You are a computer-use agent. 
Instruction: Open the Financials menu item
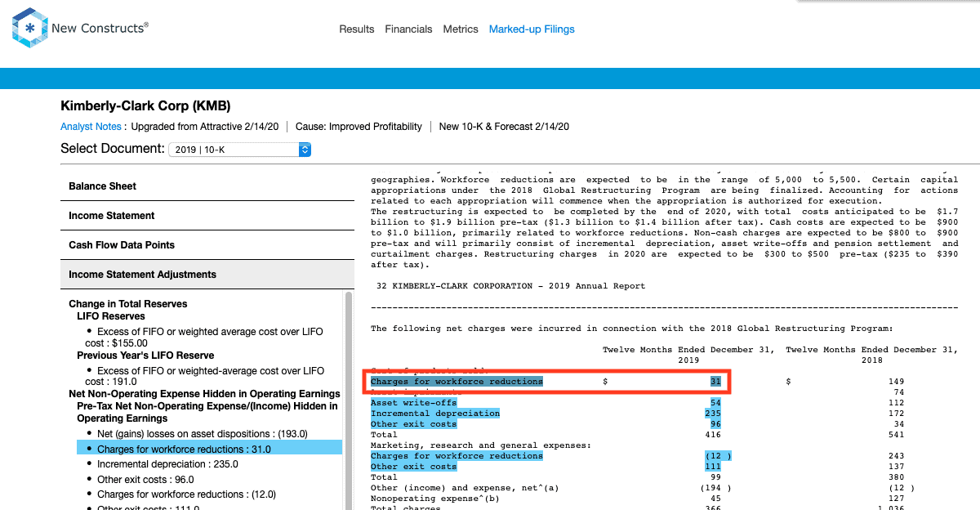tap(408, 29)
